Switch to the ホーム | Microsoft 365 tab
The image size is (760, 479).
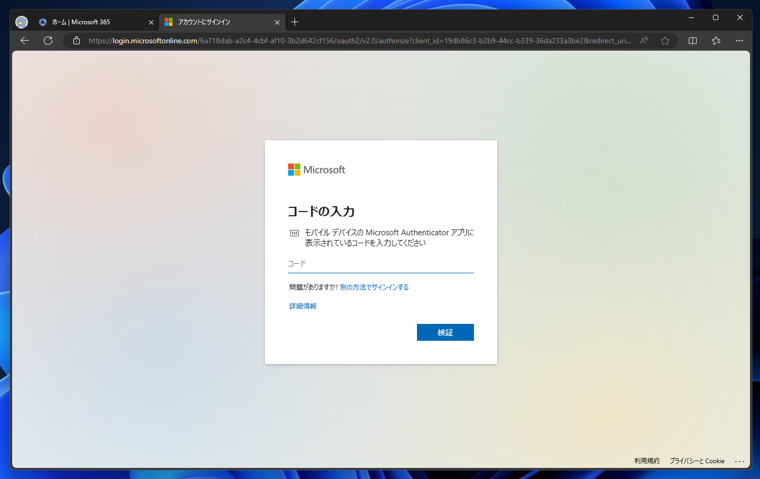[x=95, y=22]
